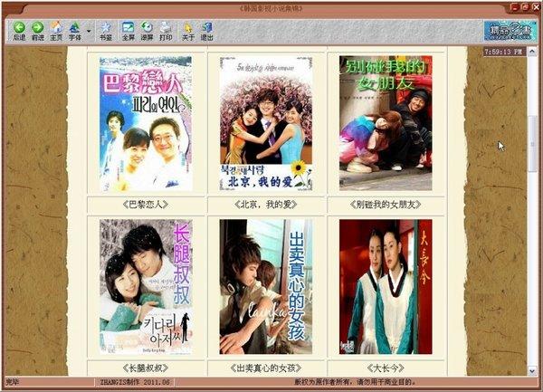The image size is (543, 392).
Task: Click the 《巴黎恋人》 title link
Action: 146,205
